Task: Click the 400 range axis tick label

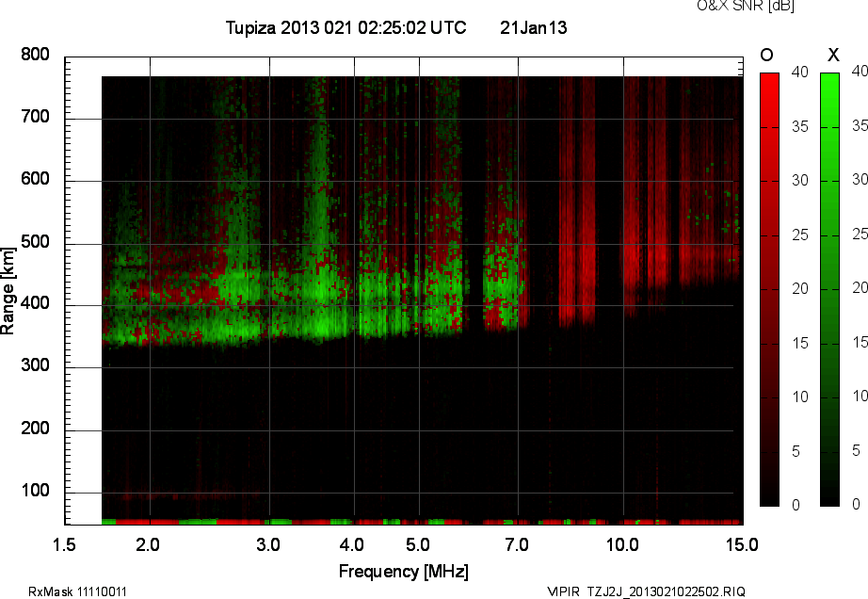Action: click(35, 303)
